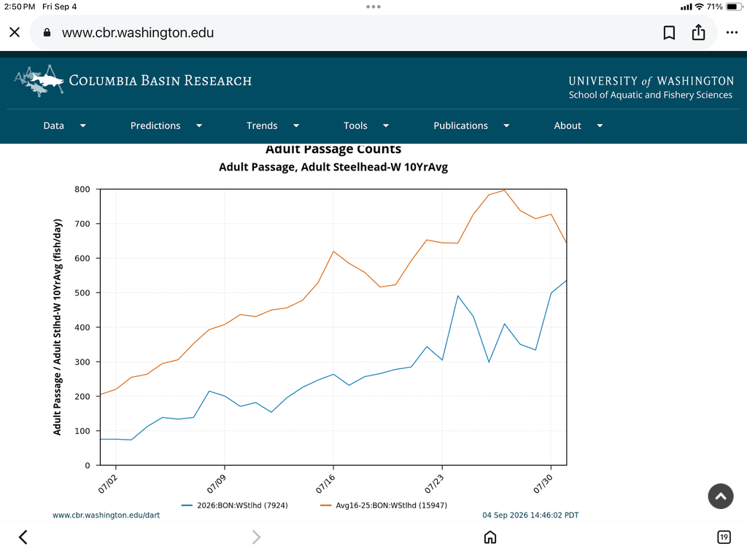The width and height of the screenshot is (747, 560).
Task: Tap the forward arrow in bottom bar
Action: coord(256,537)
